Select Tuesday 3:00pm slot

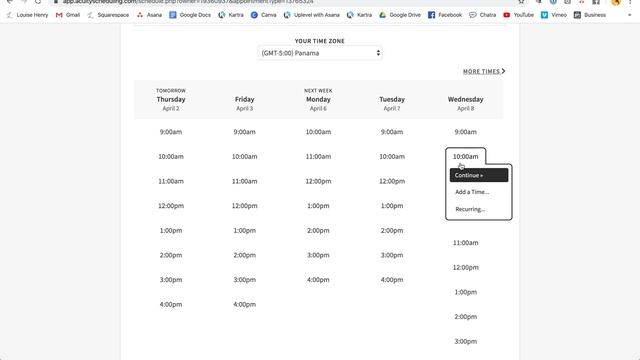(392, 255)
